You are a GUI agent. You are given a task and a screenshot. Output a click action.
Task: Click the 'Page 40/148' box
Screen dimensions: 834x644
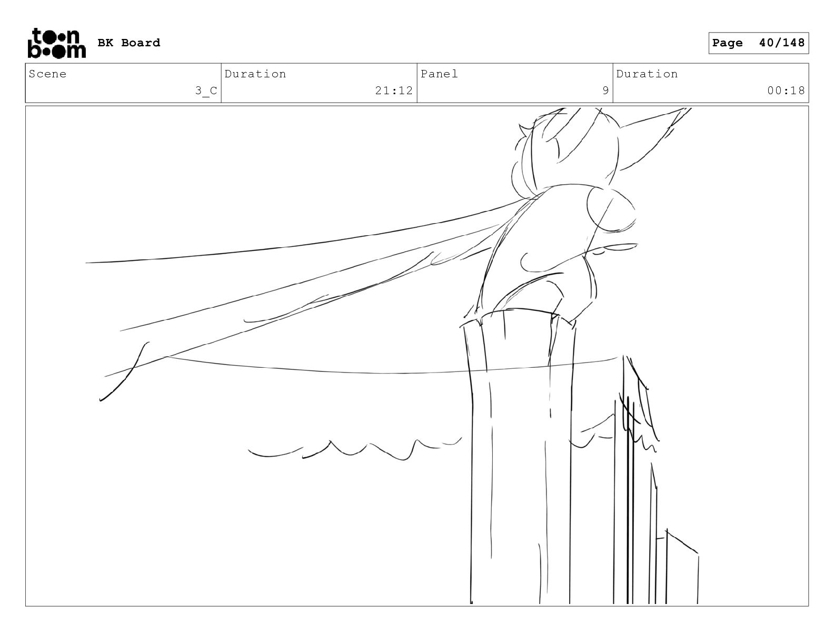[758, 43]
